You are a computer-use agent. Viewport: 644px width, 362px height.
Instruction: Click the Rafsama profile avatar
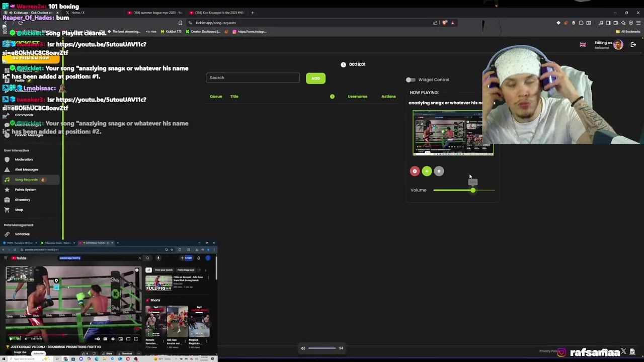tap(618, 45)
